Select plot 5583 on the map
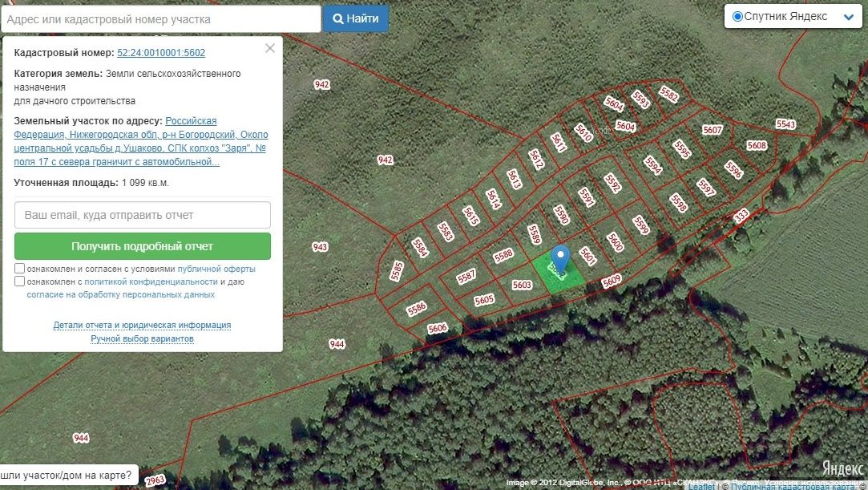868x490 pixels. click(x=446, y=232)
